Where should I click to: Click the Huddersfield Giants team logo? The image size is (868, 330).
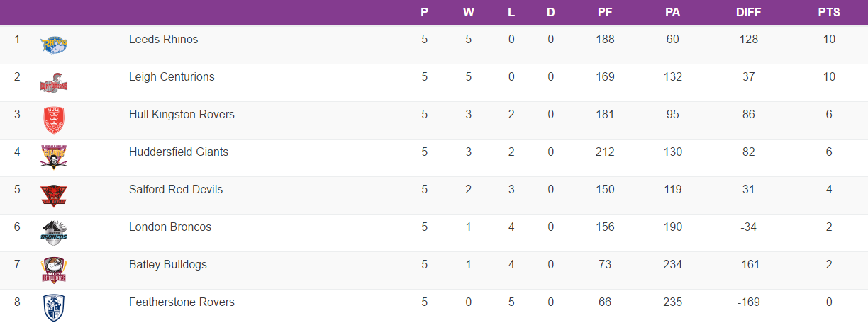point(54,157)
